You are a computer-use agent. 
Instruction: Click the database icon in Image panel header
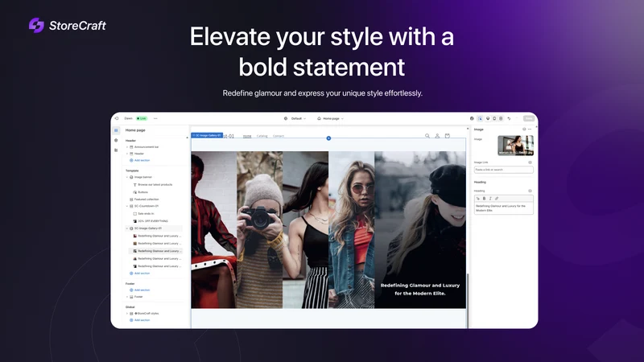(524, 130)
